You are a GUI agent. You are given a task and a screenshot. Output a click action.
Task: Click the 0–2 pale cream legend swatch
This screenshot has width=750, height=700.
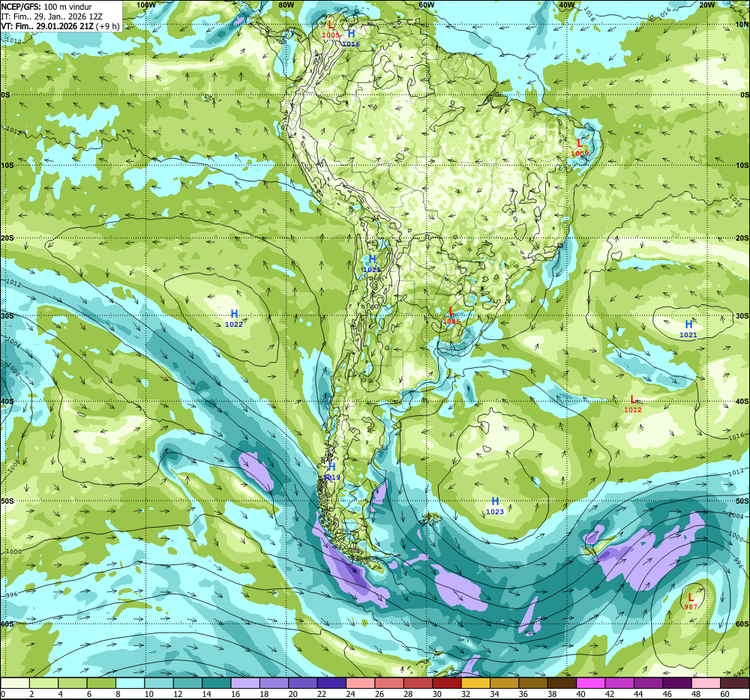coord(15,683)
